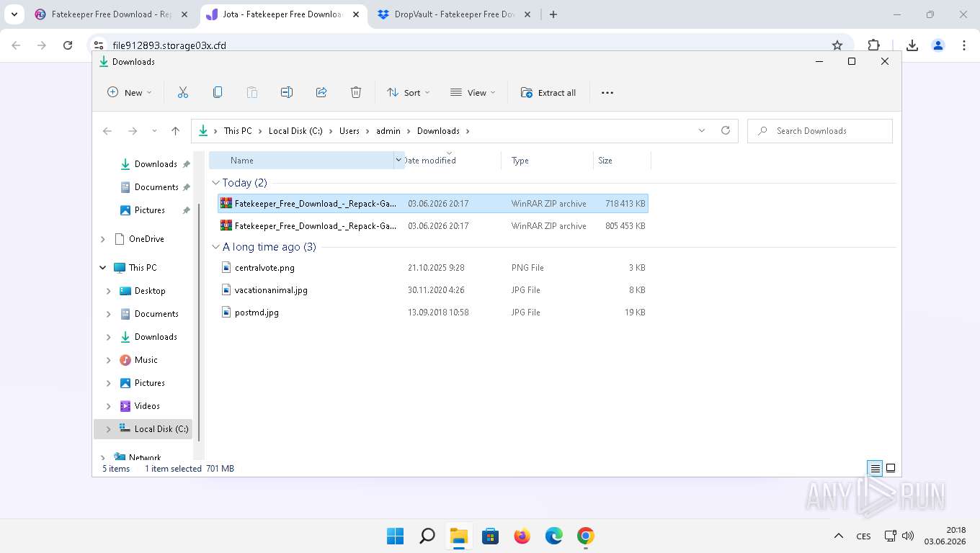Viewport: 980px width, 553px height.
Task: Collapse This PC tree node
Action: click(x=102, y=268)
